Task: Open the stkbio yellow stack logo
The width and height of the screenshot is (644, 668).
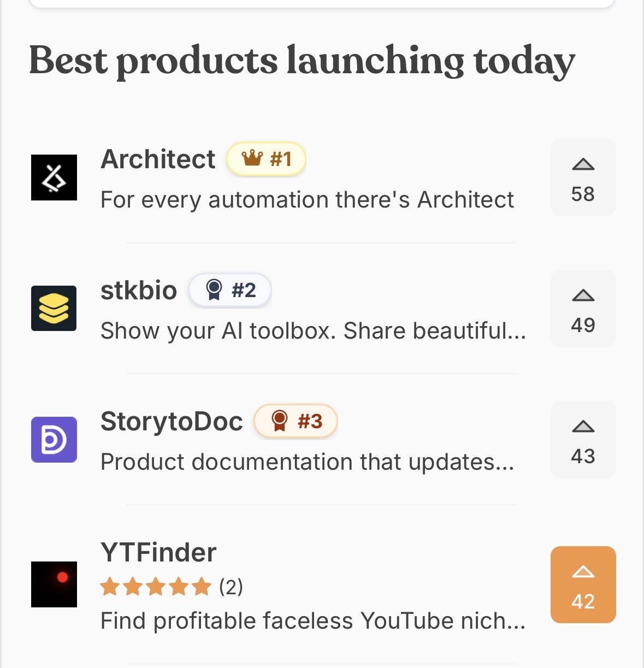Action: [54, 309]
